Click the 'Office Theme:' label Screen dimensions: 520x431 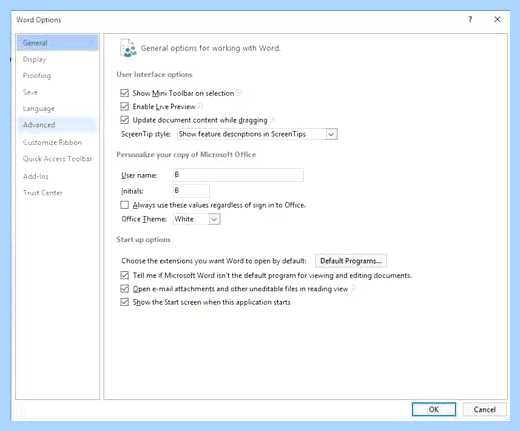coord(144,219)
